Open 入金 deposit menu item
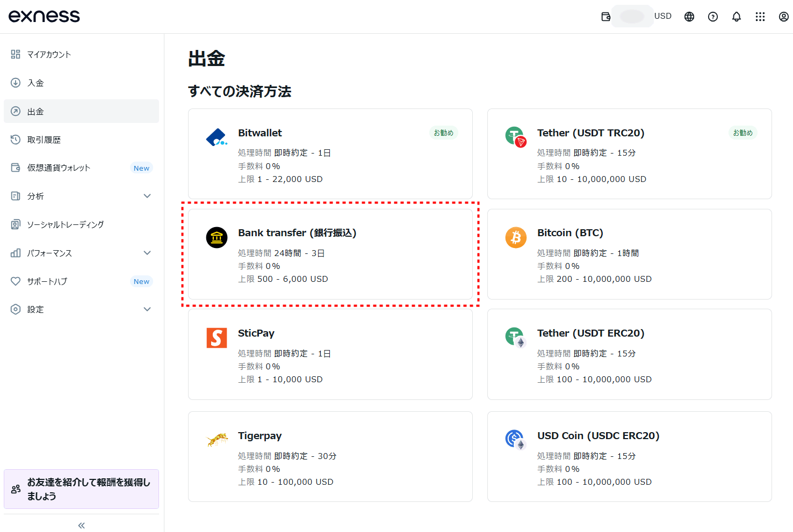The height and width of the screenshot is (532, 793). (x=81, y=83)
